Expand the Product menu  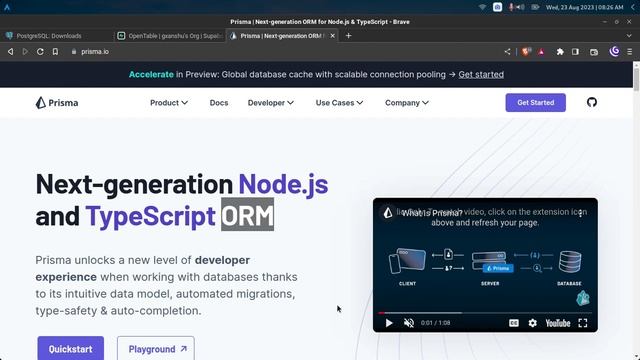(169, 103)
